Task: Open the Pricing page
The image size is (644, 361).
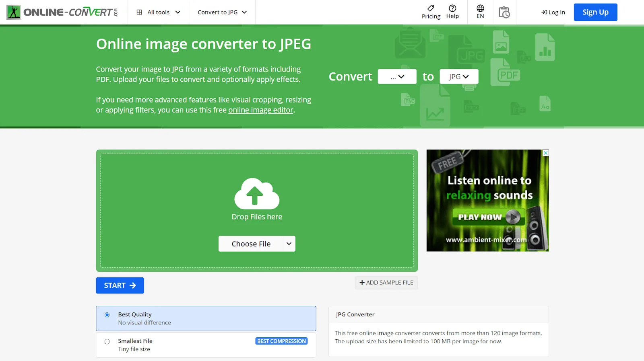Action: pyautogui.click(x=431, y=12)
